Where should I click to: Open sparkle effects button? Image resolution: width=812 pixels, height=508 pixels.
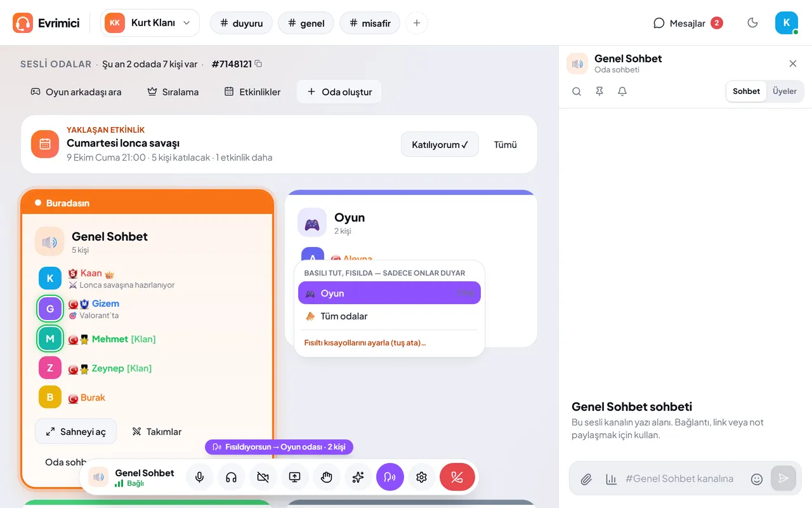coord(358,477)
